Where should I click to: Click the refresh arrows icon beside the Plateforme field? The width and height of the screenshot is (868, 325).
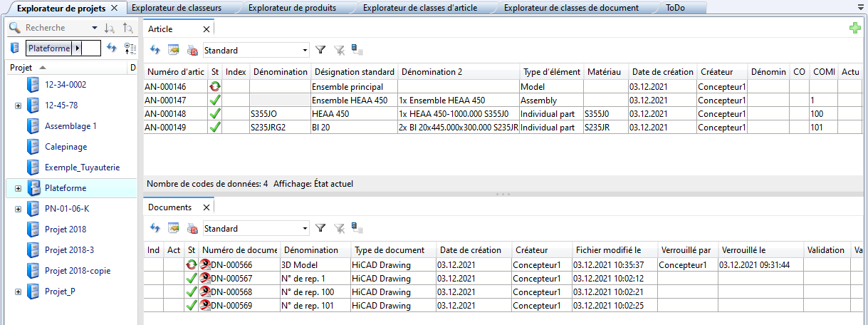tap(112, 48)
